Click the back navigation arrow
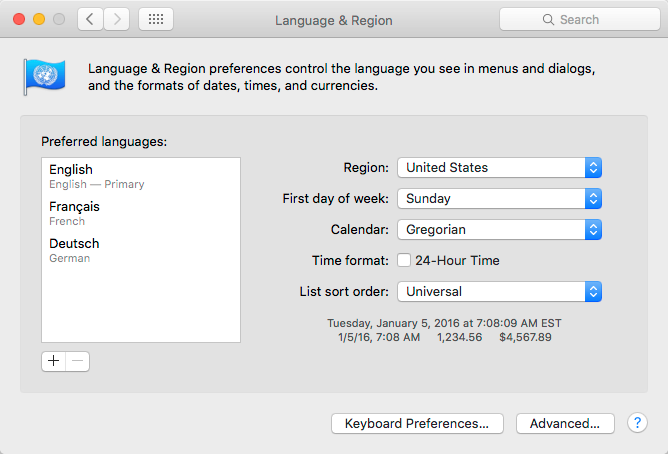 91,19
